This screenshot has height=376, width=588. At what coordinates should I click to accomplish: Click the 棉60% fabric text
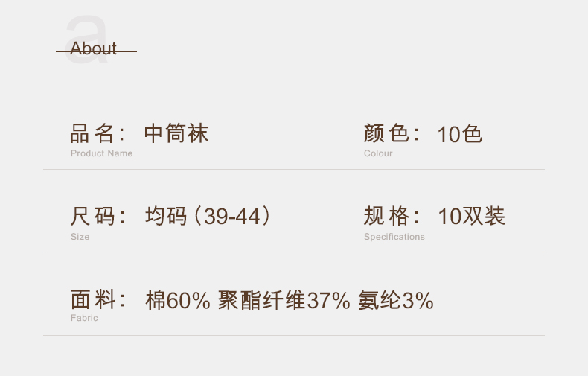[178, 300]
